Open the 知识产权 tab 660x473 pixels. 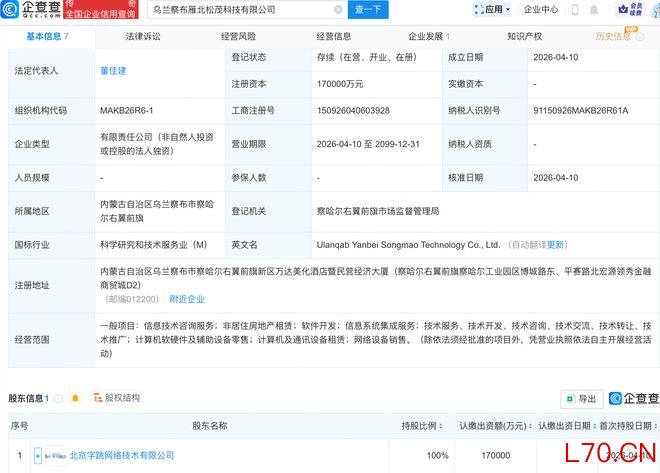[524, 36]
